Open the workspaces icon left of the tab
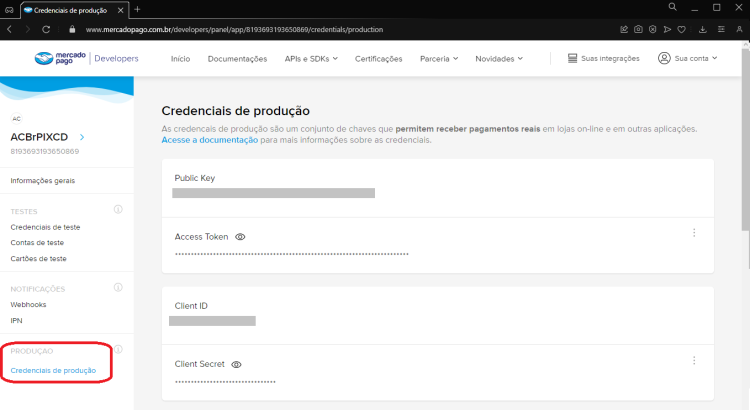The image size is (750, 410). [x=9, y=10]
